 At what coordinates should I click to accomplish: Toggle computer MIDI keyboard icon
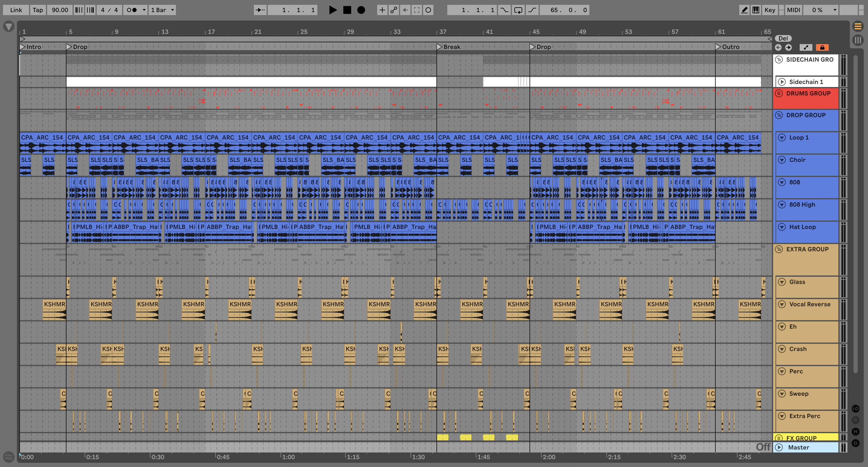click(x=756, y=10)
